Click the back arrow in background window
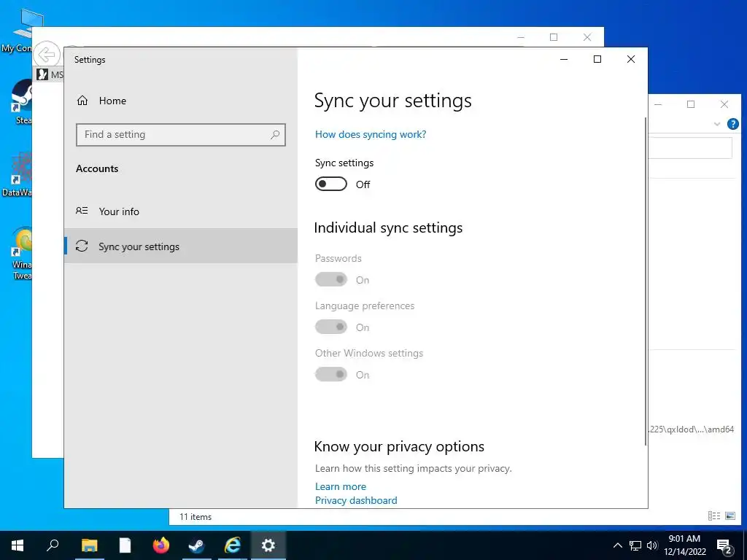This screenshot has height=560, width=747. [x=47, y=55]
